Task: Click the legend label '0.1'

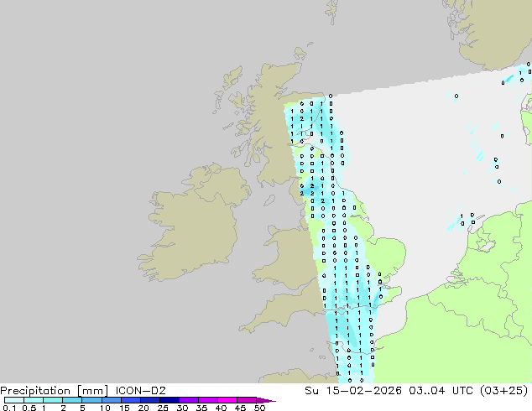Action: pos(9,408)
